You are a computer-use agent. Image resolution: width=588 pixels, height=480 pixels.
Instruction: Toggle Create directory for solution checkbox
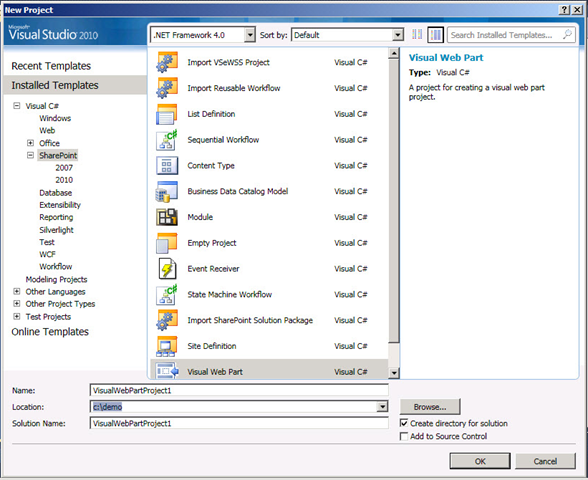[404, 423]
